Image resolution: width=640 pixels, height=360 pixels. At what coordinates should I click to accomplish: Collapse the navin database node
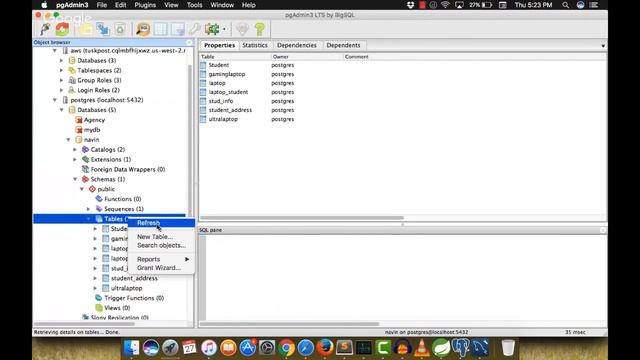point(68,140)
